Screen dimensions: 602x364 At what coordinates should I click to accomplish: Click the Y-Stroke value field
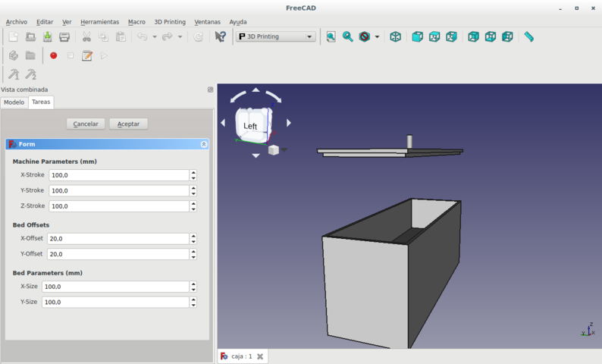point(119,190)
